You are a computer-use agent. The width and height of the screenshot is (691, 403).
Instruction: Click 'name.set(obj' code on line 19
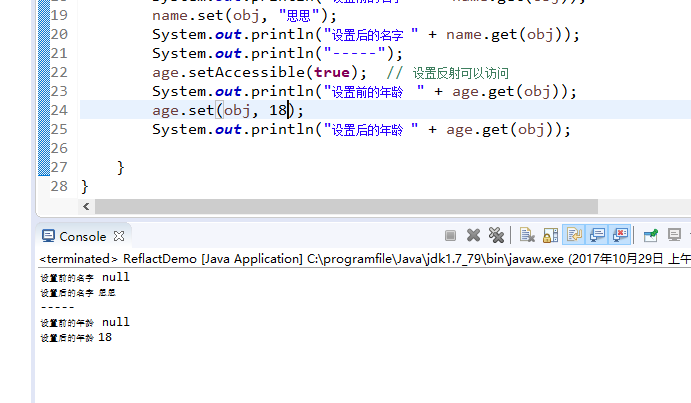coord(205,16)
